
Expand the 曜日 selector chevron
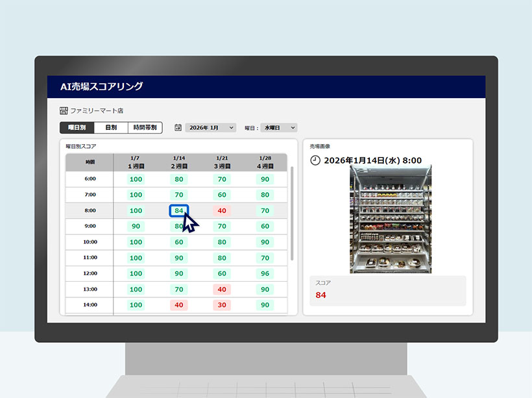pos(293,127)
